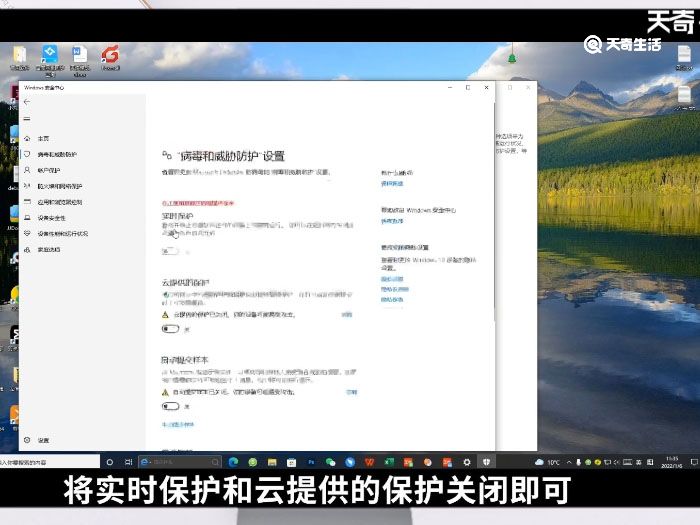
Task: Open Firewall and network protection item
Action: 60,186
